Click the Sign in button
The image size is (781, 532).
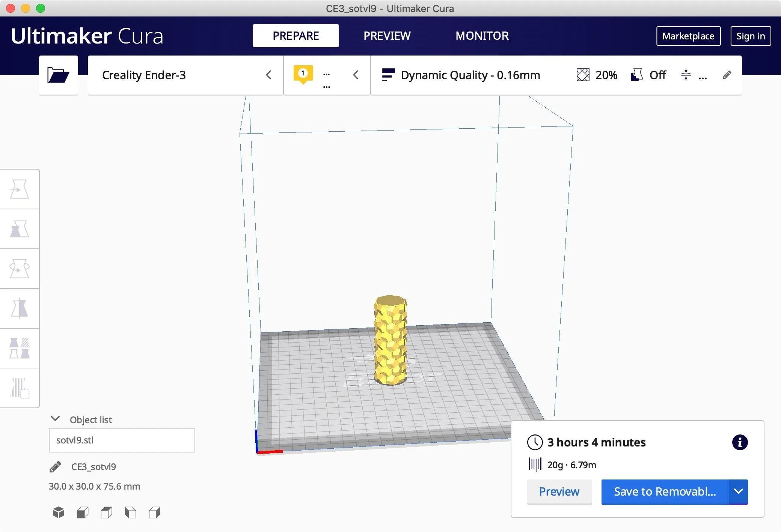[x=751, y=36]
